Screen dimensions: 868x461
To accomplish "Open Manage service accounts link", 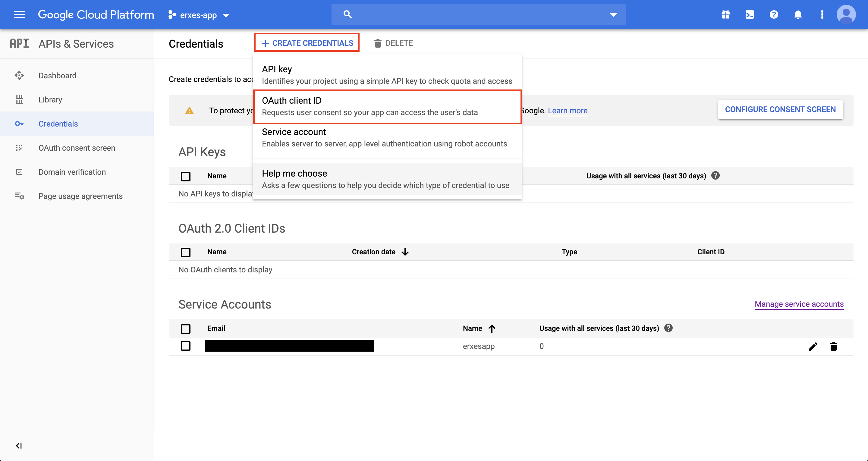I will (x=799, y=304).
